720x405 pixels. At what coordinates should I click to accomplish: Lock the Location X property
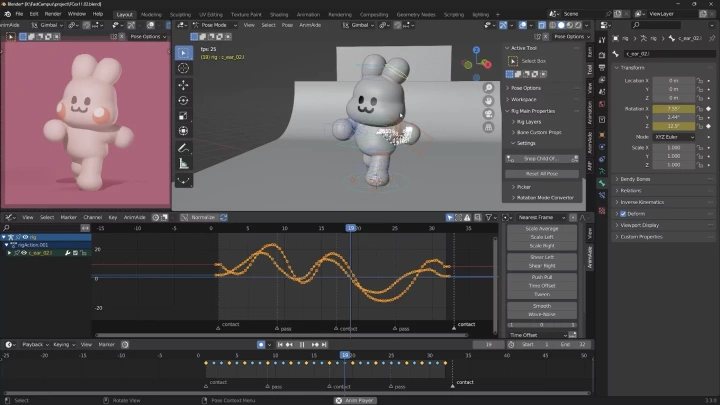click(x=700, y=81)
